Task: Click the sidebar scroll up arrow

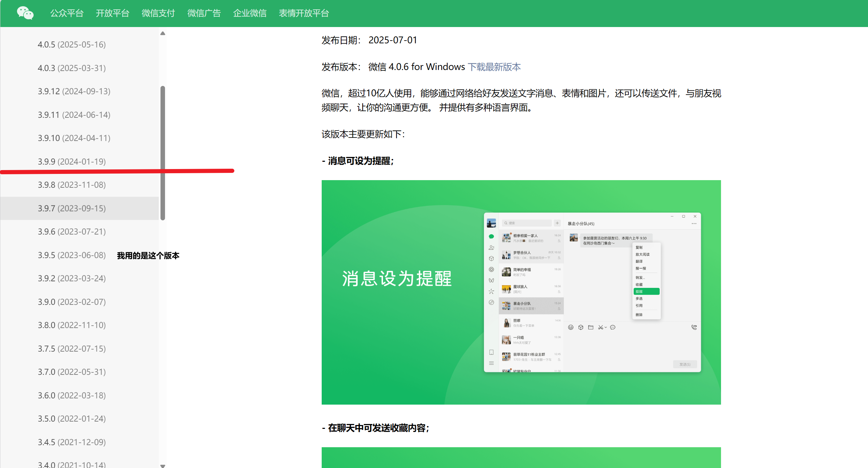Action: pos(163,34)
